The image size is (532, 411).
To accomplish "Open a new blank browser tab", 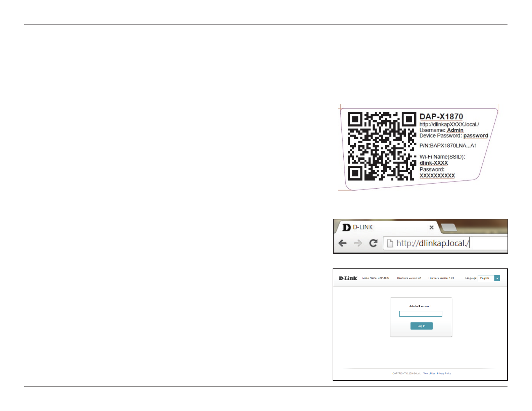I will 449,228.
